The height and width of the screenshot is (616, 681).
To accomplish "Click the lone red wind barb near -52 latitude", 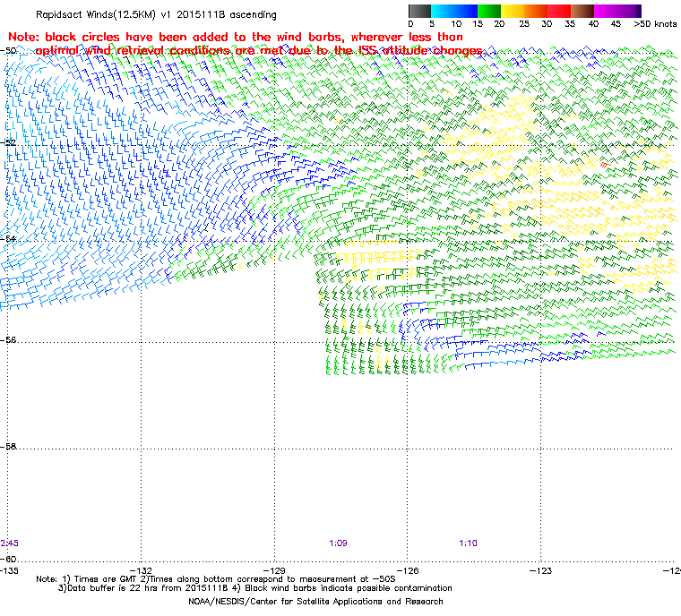I will point(605,165).
